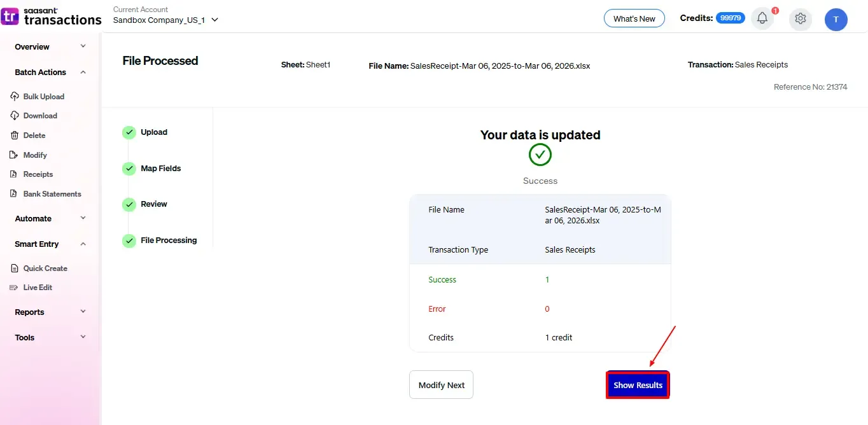Click the user avatar T icon

point(836,20)
